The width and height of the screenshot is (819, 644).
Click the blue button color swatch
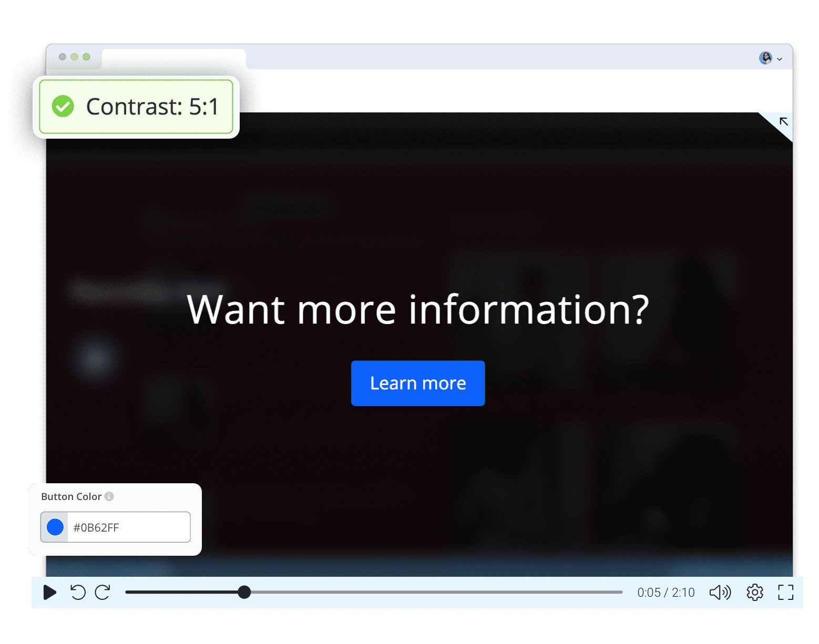coord(55,527)
